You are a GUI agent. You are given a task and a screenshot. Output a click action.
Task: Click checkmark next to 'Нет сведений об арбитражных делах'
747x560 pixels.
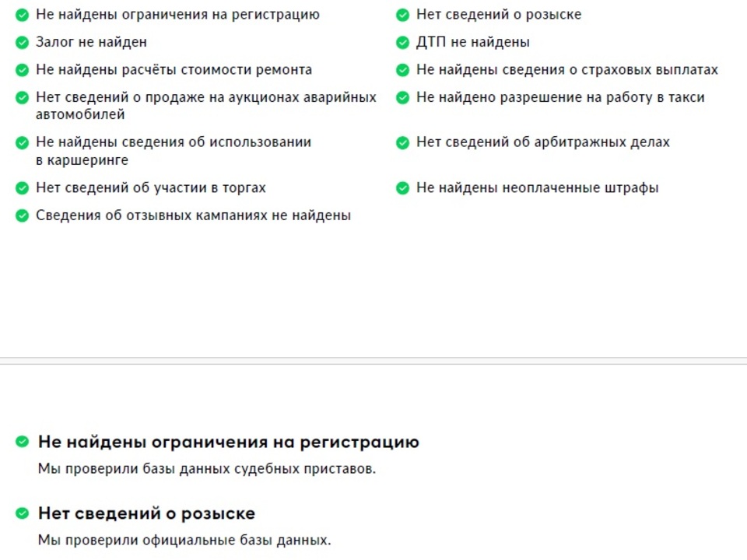point(402,143)
